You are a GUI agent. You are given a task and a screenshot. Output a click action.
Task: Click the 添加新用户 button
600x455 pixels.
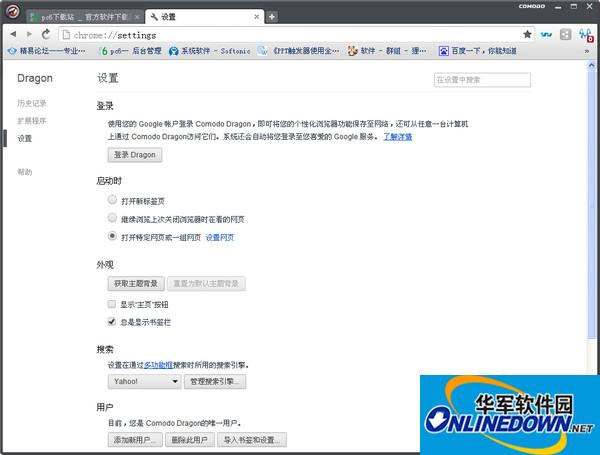135,440
